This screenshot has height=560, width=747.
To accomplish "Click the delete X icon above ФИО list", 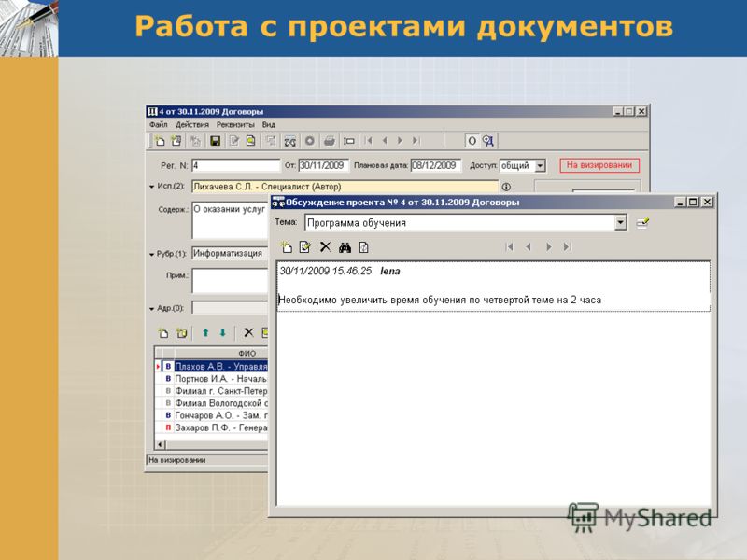I will pos(248,332).
